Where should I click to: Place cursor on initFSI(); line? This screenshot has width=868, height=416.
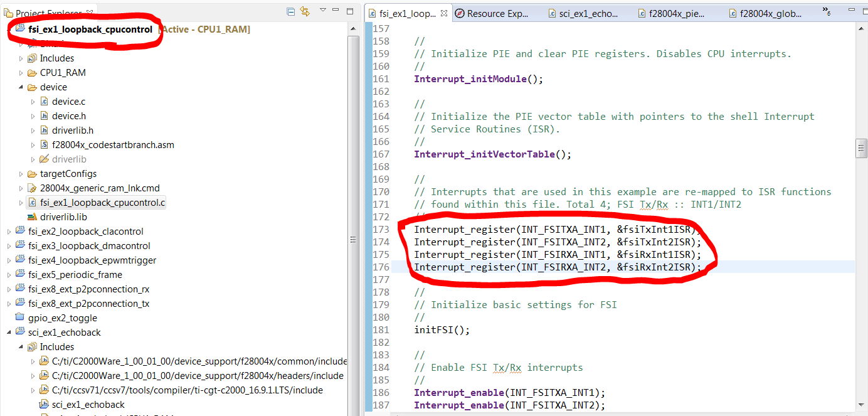[442, 330]
